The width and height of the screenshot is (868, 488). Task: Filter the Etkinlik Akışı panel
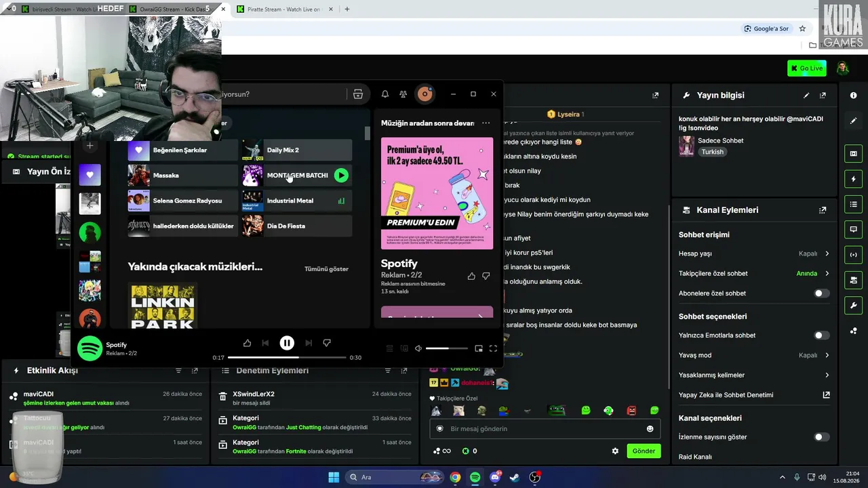click(178, 371)
